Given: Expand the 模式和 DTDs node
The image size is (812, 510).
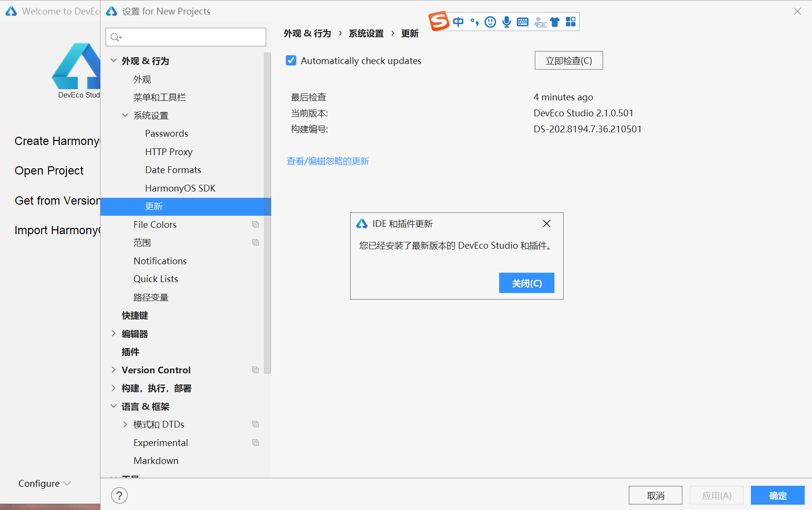Looking at the screenshot, I should [125, 424].
